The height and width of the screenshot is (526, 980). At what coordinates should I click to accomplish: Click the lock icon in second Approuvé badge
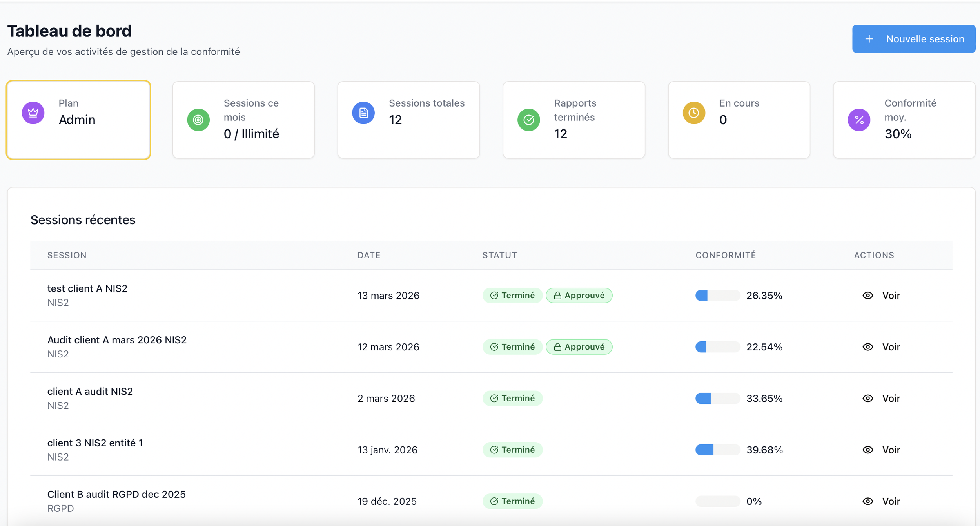[557, 347]
